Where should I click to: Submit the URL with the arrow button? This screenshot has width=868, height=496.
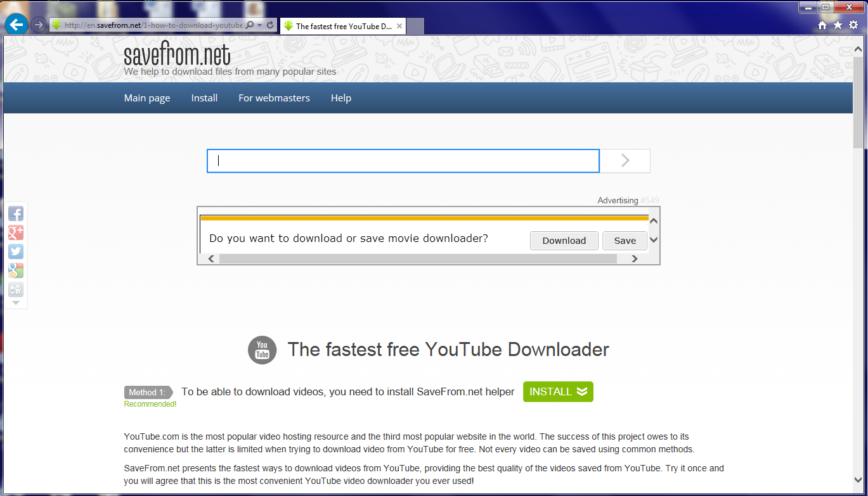pos(625,161)
